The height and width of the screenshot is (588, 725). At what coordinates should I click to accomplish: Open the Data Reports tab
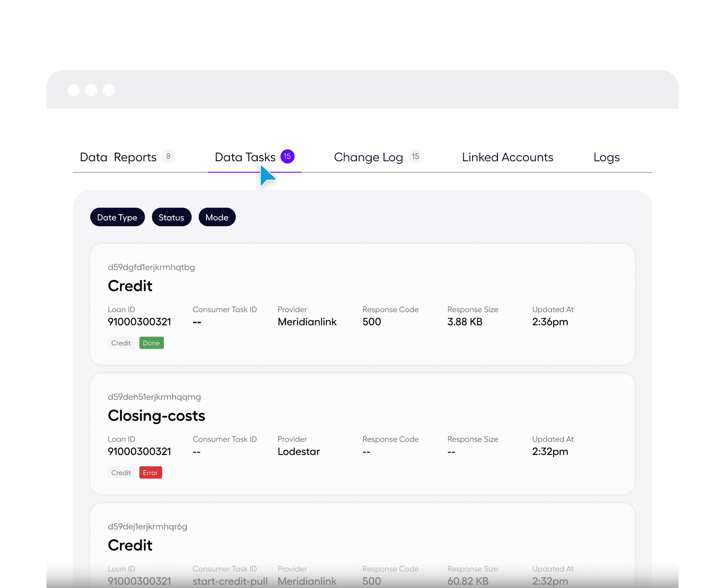click(118, 157)
